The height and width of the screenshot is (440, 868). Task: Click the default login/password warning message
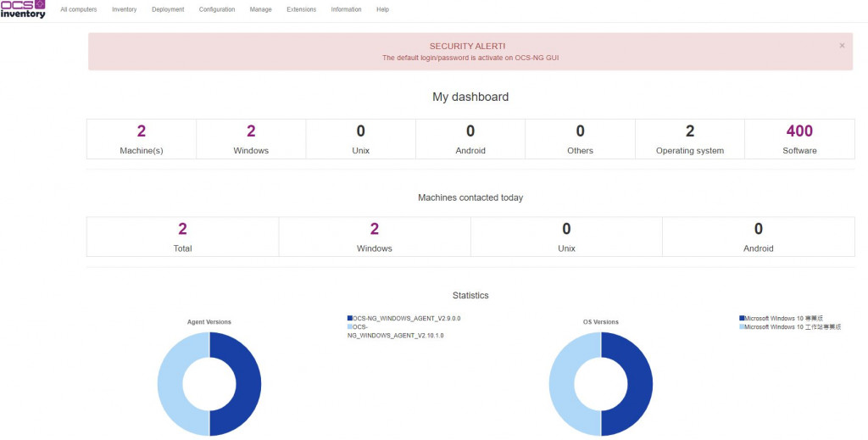(470, 58)
